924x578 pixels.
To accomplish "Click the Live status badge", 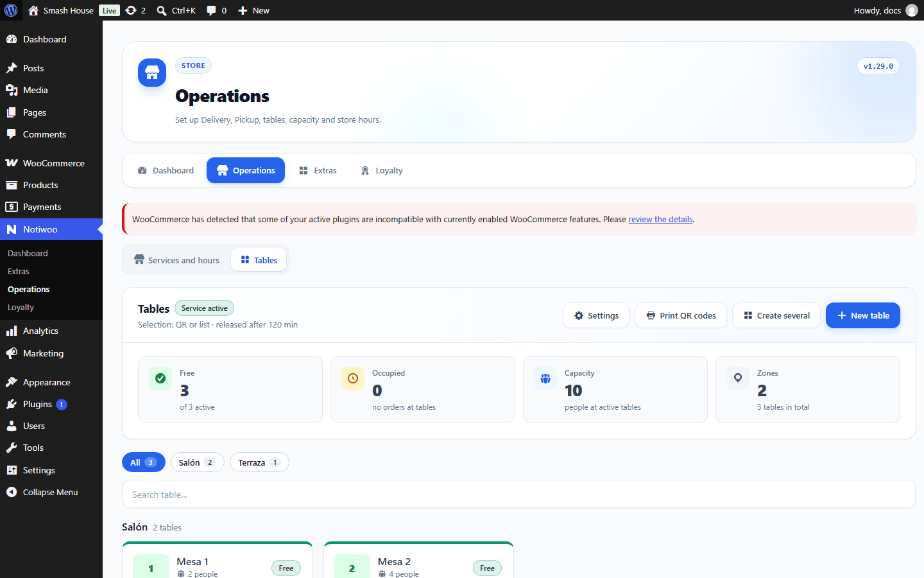I will coord(110,10).
